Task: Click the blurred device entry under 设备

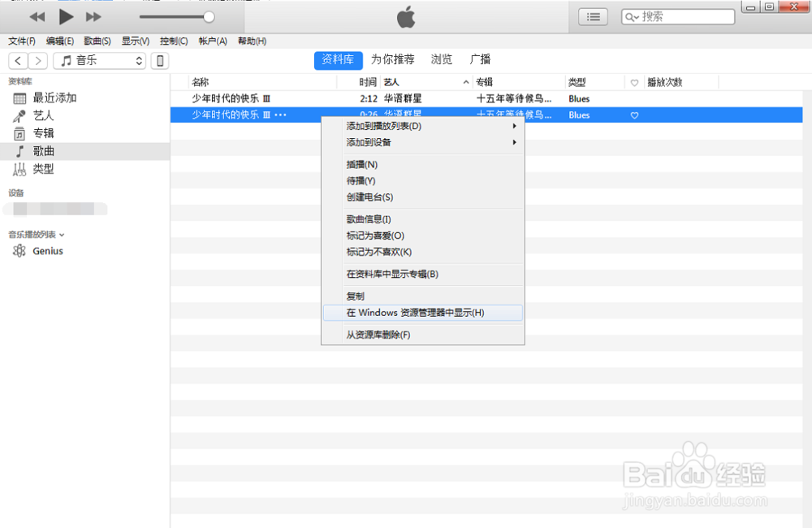Action: point(55,209)
